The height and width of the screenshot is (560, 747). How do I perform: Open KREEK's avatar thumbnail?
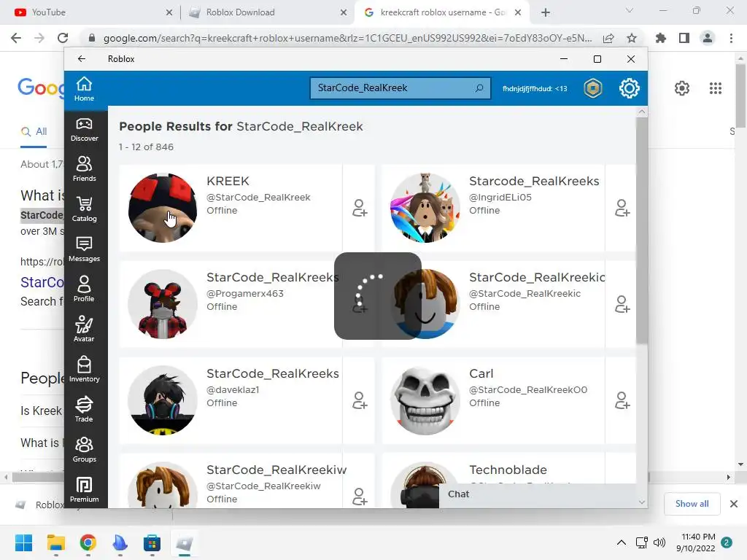tap(163, 208)
